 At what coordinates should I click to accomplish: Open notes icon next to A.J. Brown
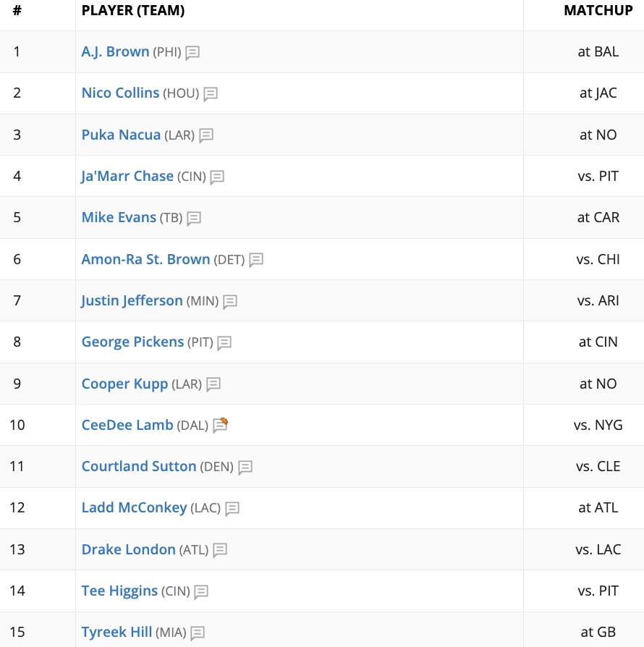click(x=192, y=53)
